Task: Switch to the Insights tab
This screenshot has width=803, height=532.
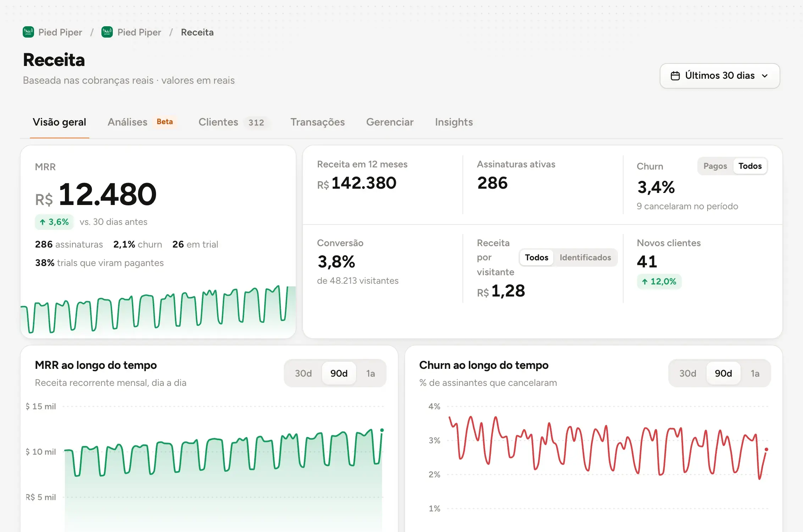Action: [x=454, y=122]
